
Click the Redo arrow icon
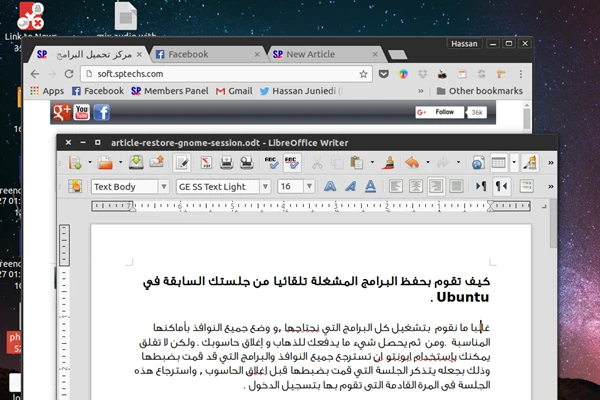click(443, 163)
